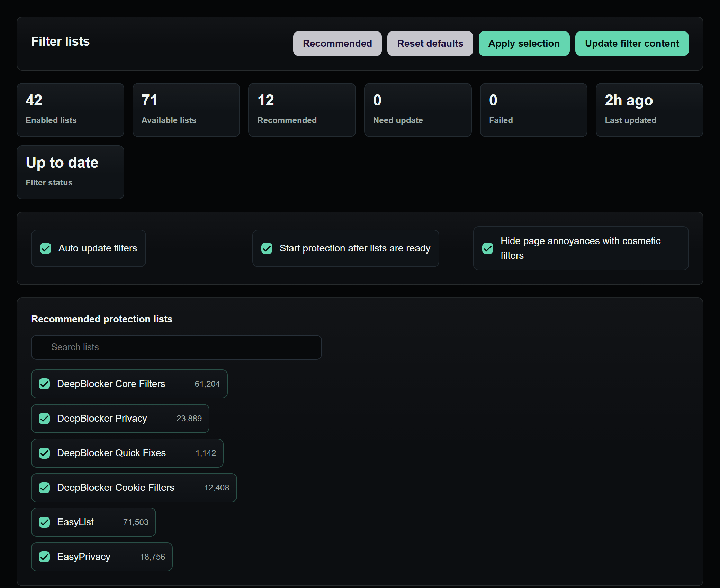720x588 pixels.
Task: Uncheck DeepBlocker Cookie Filters list
Action: coord(44,488)
